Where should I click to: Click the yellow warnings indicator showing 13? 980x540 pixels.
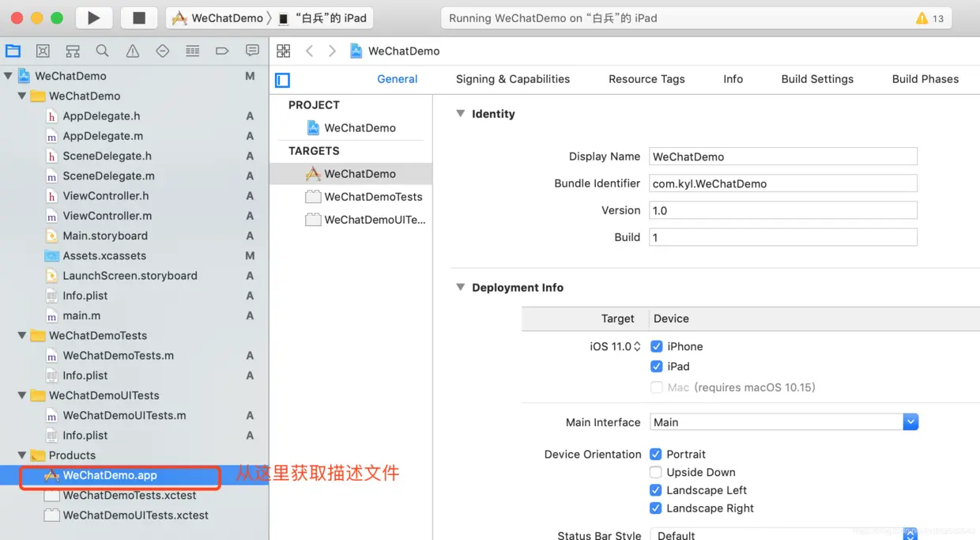(929, 18)
